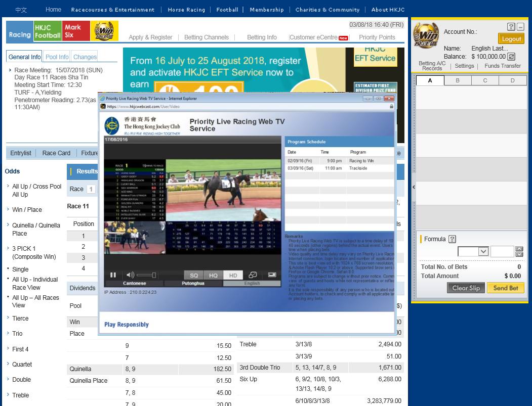The image size is (532, 406).
Task: Collapse bet slip with side arrow
Action: 414,187
